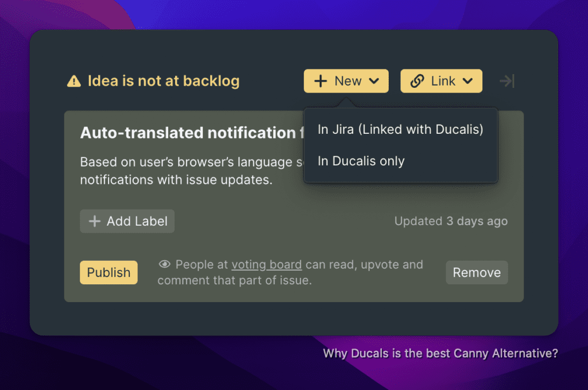Screen dimensions: 588x390
Task: Click the warning icon beside 'Idea is not at backlog'
Action: (x=73, y=80)
